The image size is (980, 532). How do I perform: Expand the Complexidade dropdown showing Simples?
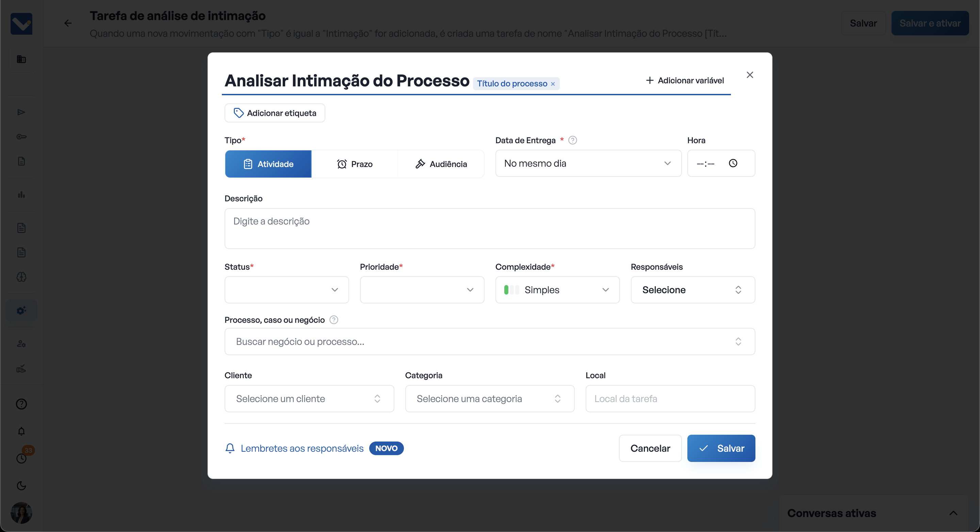click(x=557, y=290)
